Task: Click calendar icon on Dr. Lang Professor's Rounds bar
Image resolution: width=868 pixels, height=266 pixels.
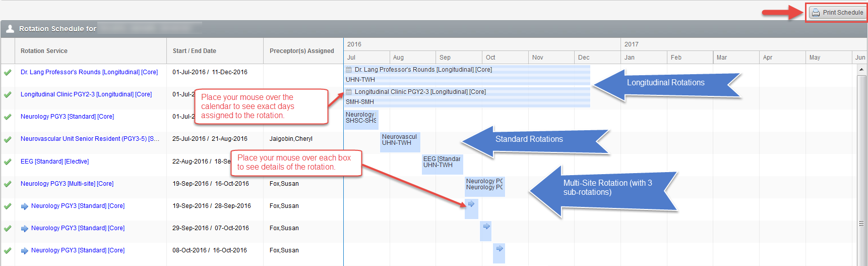Action: pyautogui.click(x=349, y=70)
